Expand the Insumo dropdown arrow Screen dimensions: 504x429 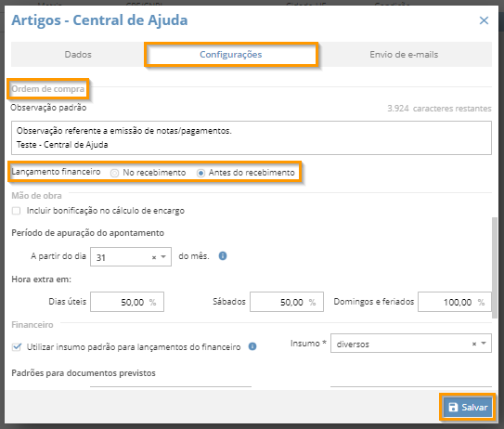point(484,344)
